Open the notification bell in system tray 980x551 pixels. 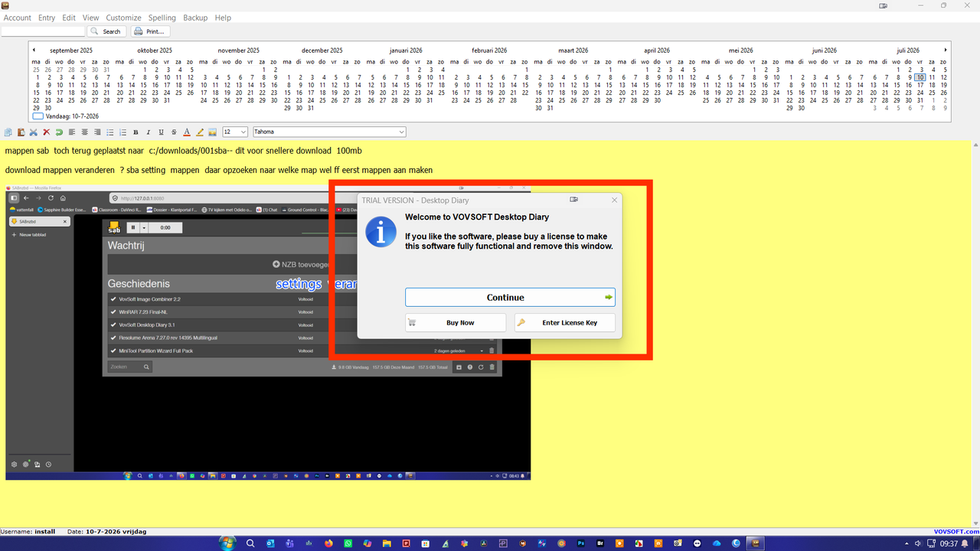pos(966,543)
